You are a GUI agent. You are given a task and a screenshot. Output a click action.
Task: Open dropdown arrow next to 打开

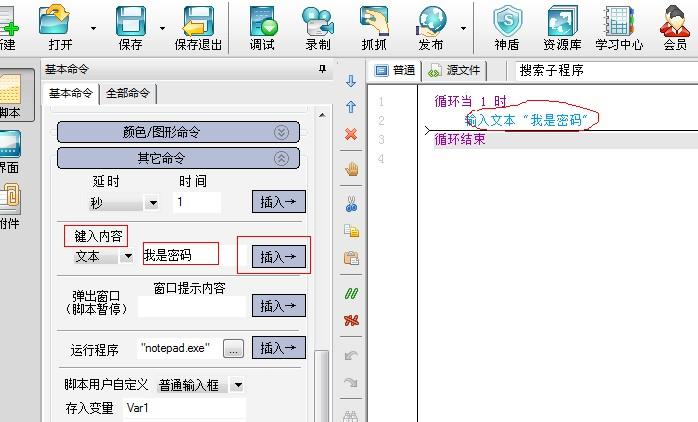(x=93, y=28)
